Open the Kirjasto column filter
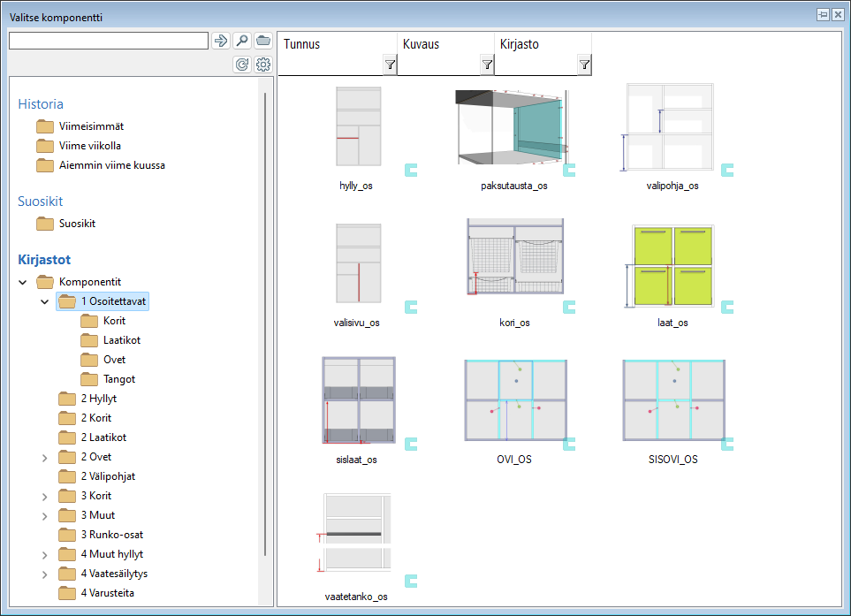 584,65
